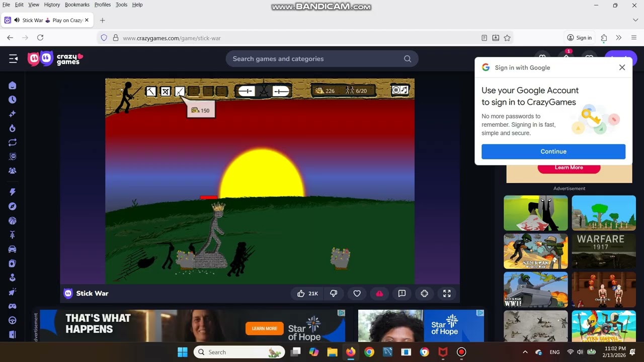Open sidebar Trending flame icon
Image resolution: width=644 pixels, height=362 pixels.
click(x=13, y=128)
